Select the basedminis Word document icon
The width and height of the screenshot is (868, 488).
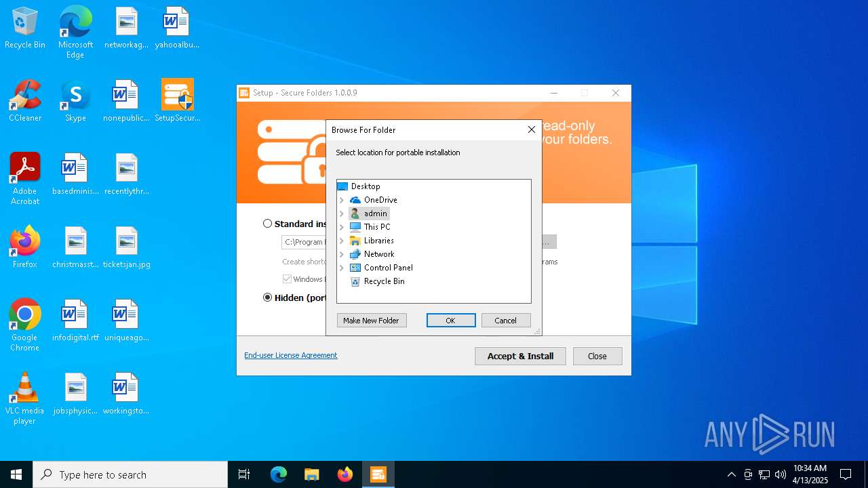(75, 175)
